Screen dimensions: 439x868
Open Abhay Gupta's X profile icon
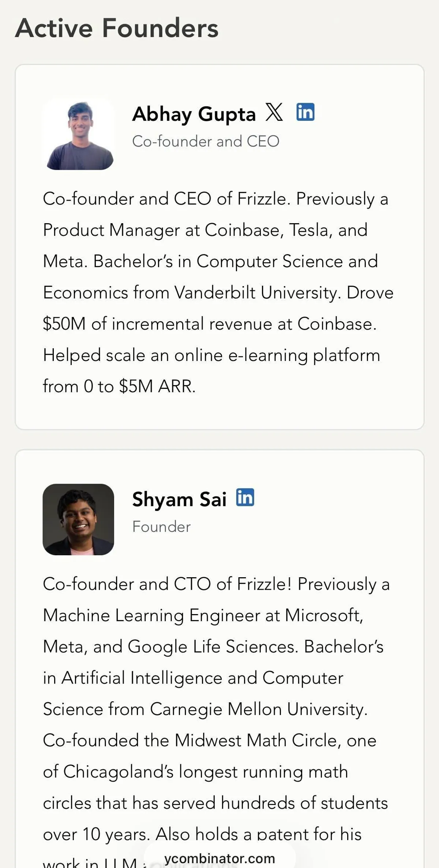pos(274,112)
